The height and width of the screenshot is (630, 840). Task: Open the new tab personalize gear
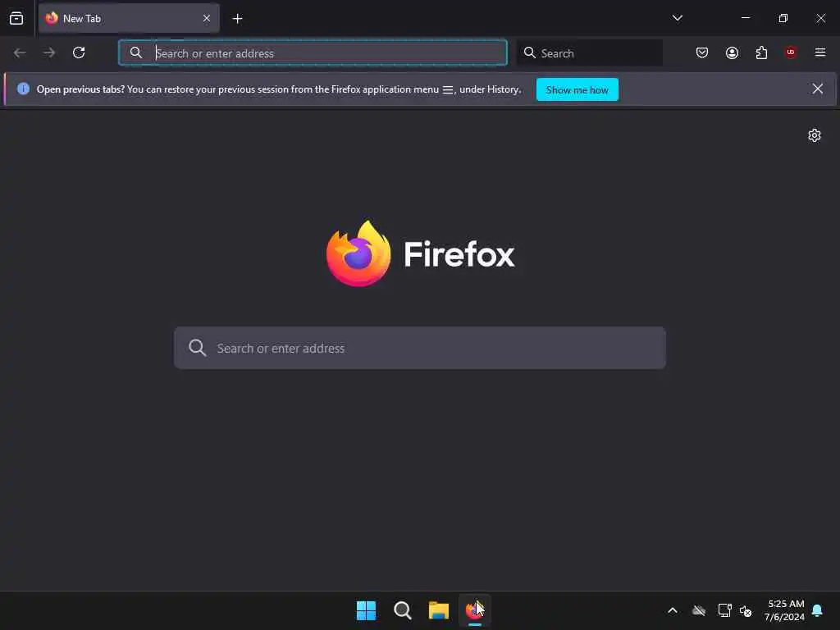point(815,135)
